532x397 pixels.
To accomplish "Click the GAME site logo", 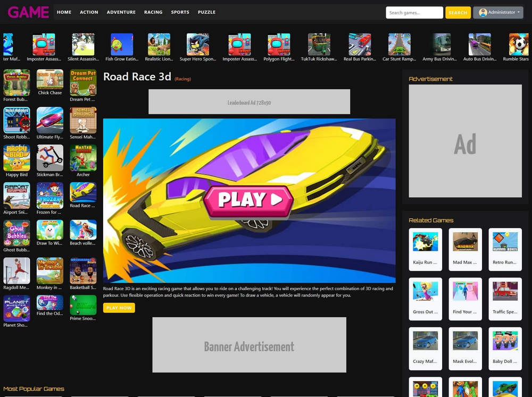I will [x=29, y=13].
